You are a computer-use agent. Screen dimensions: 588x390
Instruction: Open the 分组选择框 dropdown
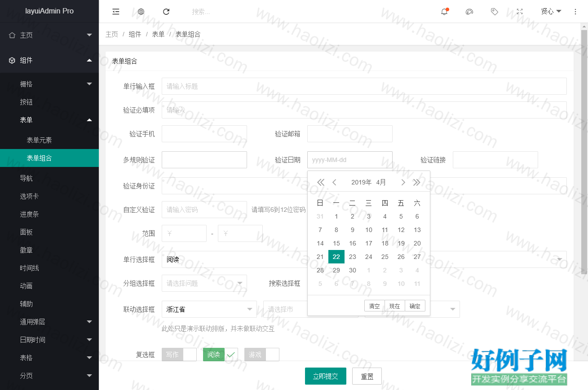pyautogui.click(x=204, y=283)
